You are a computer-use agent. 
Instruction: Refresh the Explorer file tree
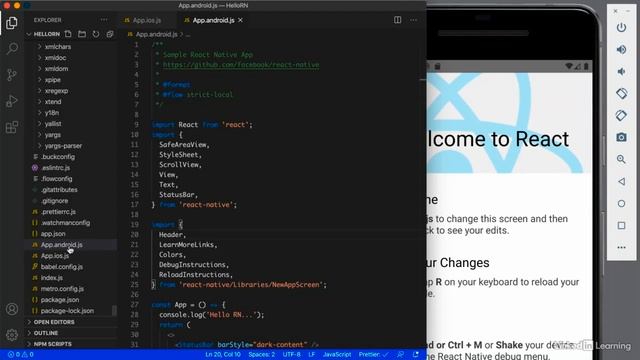click(96, 34)
